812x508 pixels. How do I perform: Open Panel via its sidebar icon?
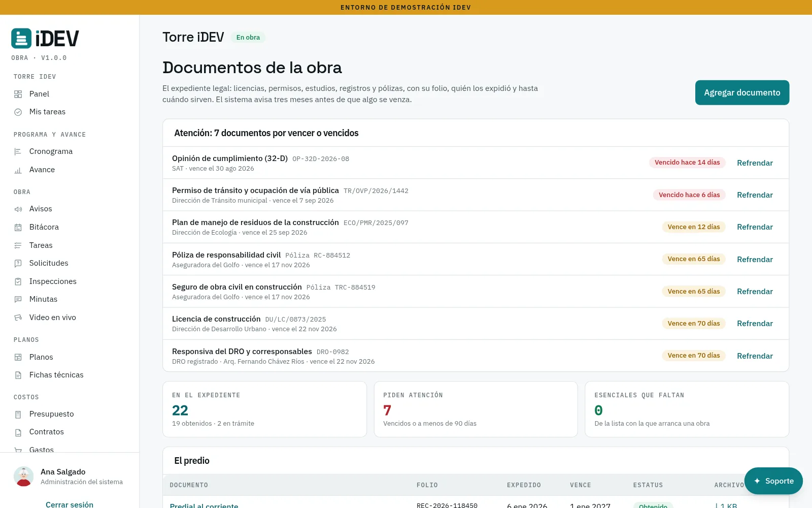tap(18, 94)
